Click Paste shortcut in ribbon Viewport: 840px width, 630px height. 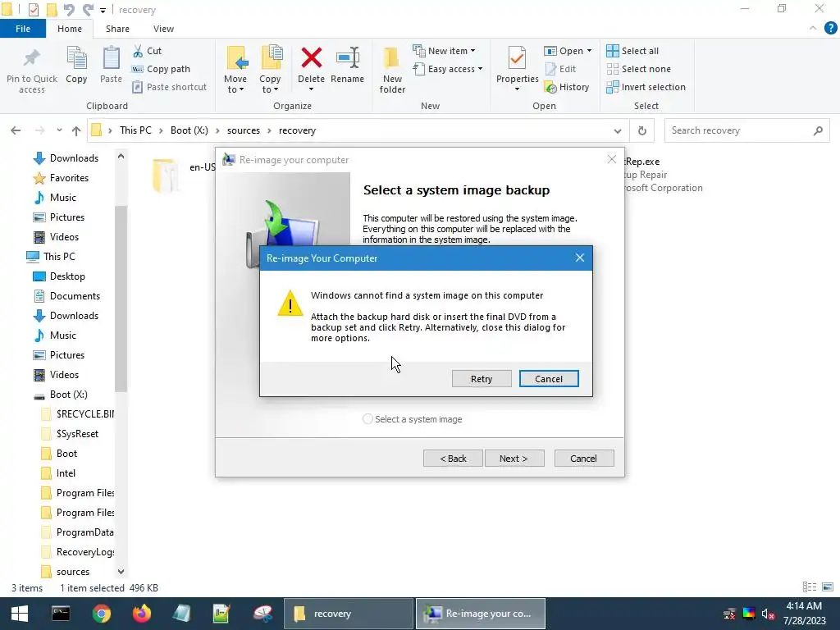(169, 87)
